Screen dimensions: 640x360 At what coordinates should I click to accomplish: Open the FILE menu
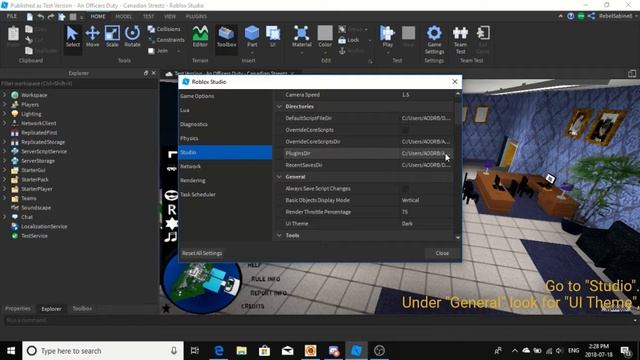(x=12, y=16)
